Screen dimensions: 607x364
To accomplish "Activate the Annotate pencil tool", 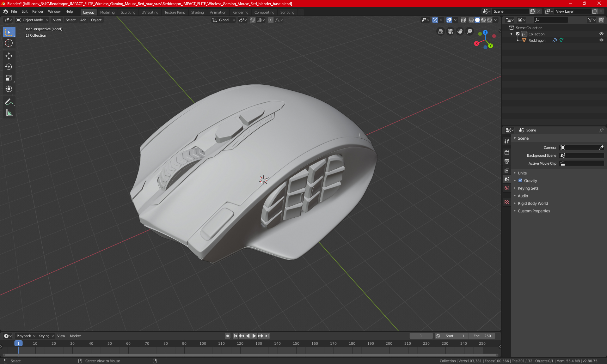I will [9, 102].
